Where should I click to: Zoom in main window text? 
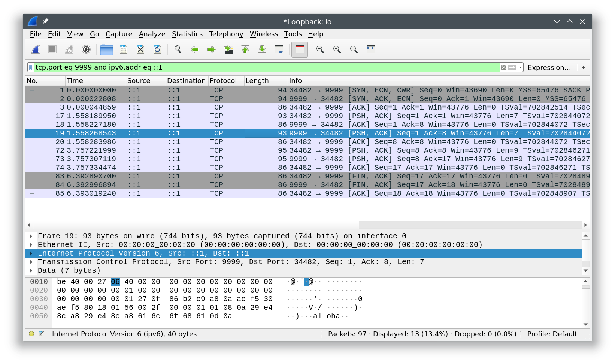320,49
